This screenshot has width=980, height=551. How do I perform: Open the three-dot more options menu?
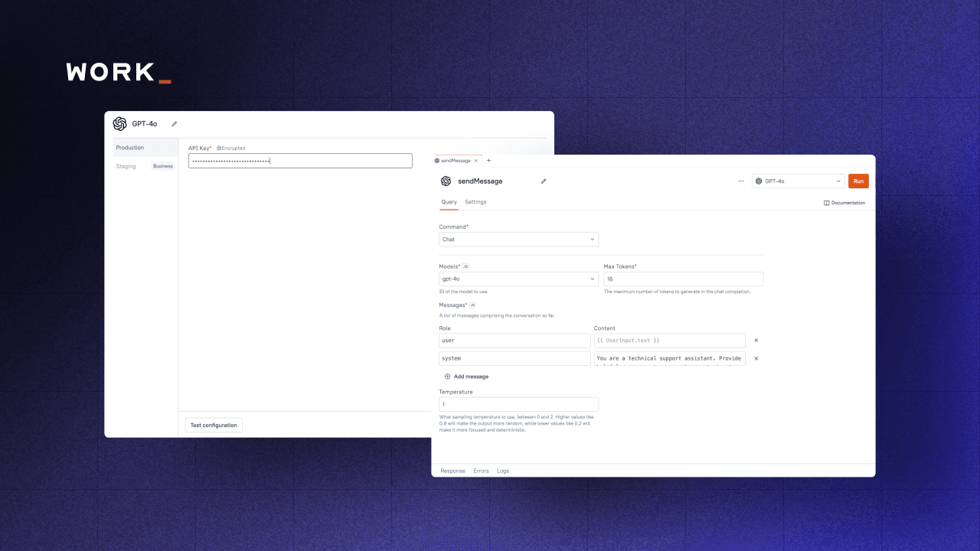click(740, 181)
